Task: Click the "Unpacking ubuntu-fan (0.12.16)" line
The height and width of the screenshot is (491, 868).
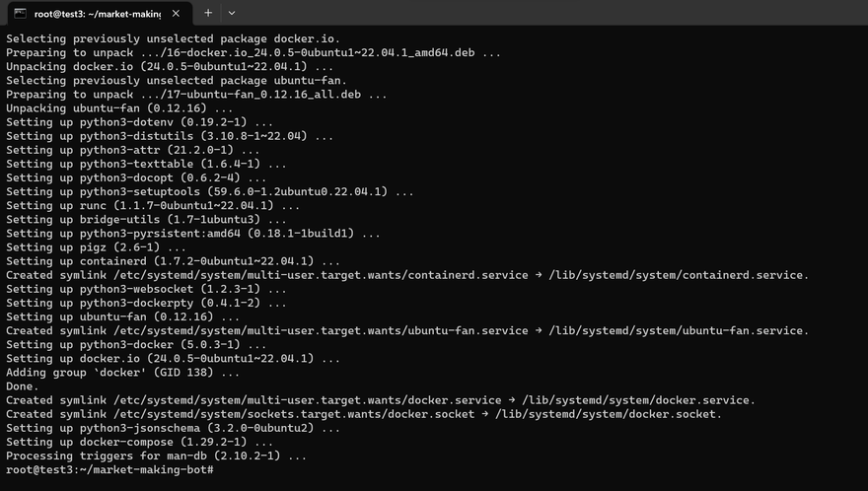Action: 119,108
